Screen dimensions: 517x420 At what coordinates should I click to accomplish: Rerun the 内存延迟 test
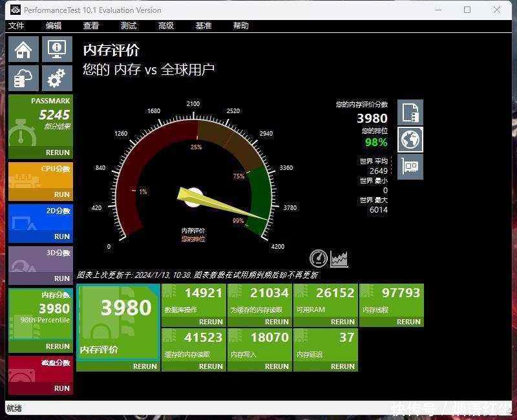pyautogui.click(x=343, y=366)
